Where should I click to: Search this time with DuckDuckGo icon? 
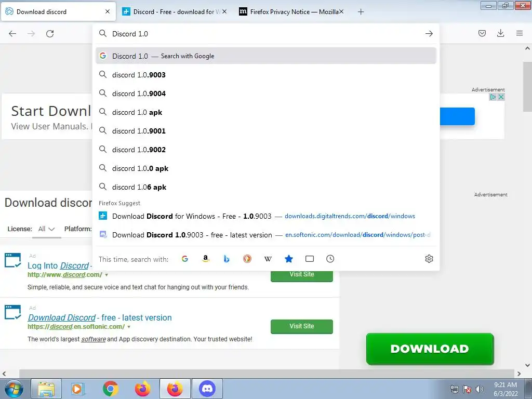click(x=247, y=259)
